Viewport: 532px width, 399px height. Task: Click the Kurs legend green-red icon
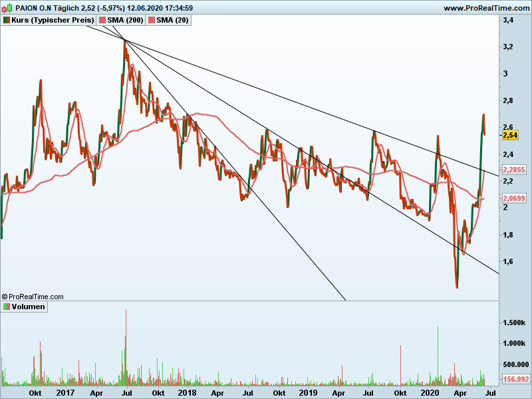coord(7,20)
